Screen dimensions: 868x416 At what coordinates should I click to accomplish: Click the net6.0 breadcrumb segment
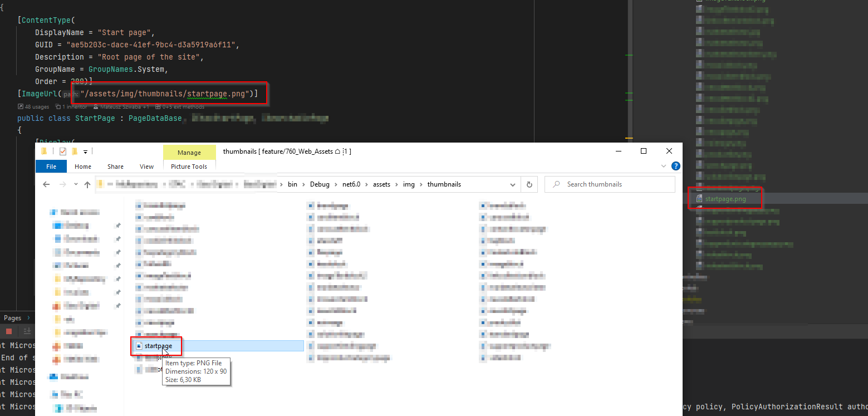pyautogui.click(x=350, y=184)
